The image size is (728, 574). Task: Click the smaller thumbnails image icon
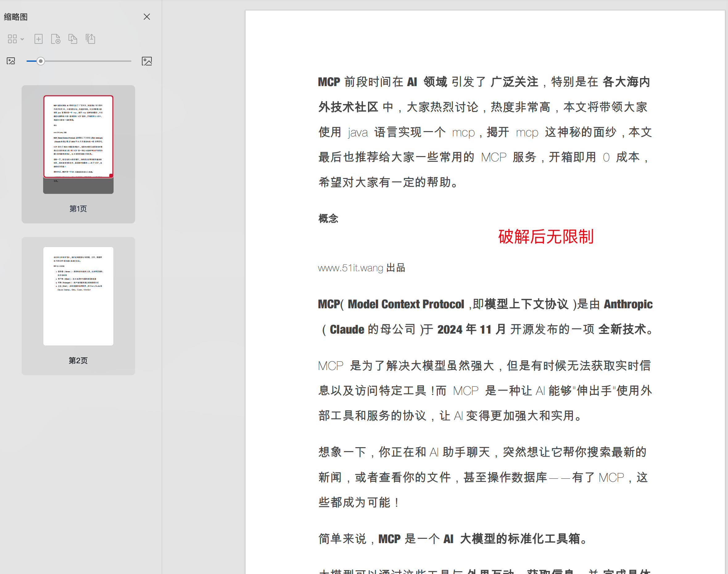coord(11,61)
